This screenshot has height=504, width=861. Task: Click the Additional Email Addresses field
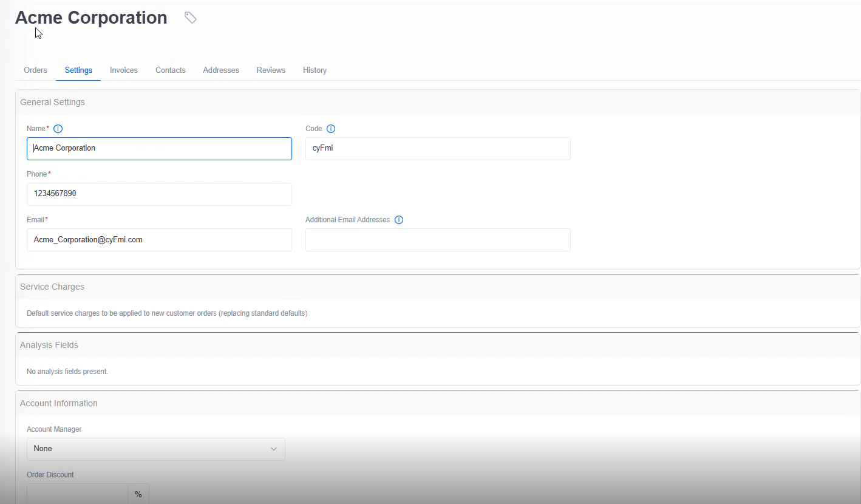coord(438,239)
